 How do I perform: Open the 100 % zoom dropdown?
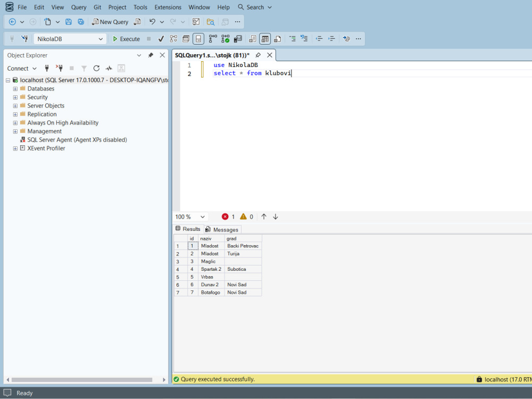pos(203,217)
